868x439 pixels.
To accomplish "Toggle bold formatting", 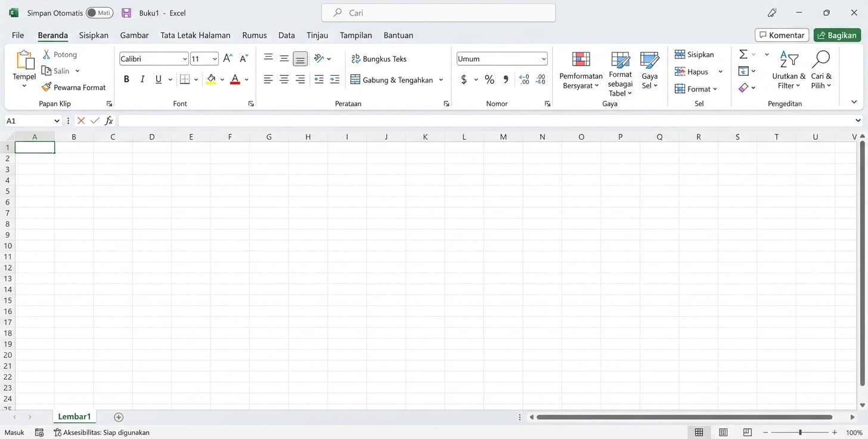I will pos(126,79).
